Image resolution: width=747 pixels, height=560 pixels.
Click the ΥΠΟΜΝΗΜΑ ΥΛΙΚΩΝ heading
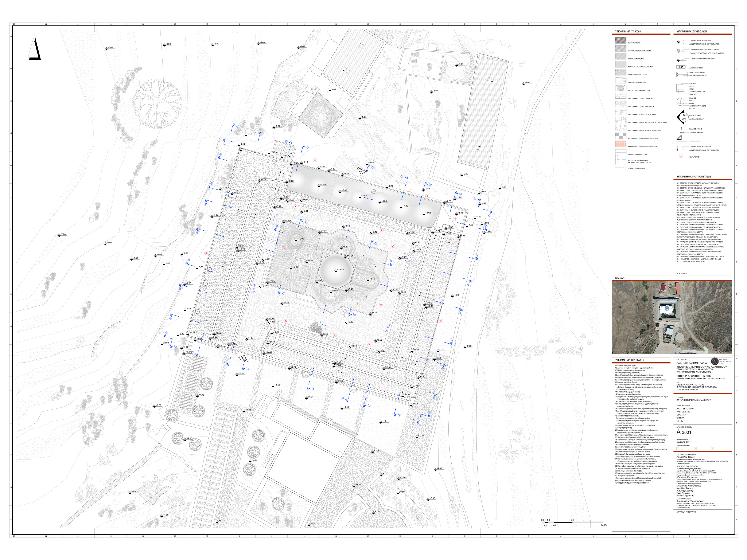tap(628, 31)
